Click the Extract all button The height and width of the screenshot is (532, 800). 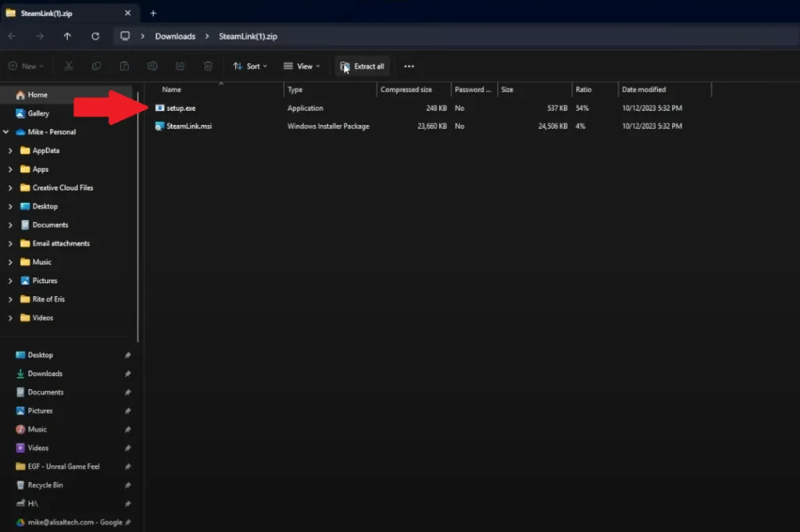click(x=362, y=66)
